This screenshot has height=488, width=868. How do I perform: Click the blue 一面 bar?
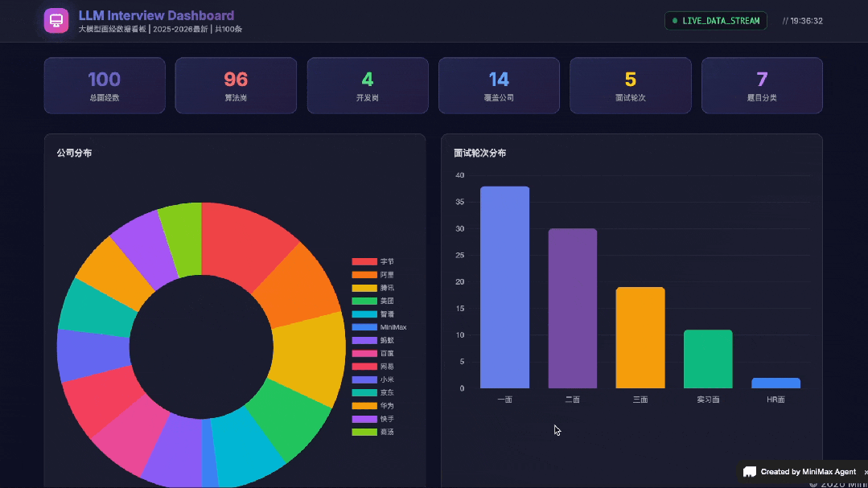coord(504,287)
